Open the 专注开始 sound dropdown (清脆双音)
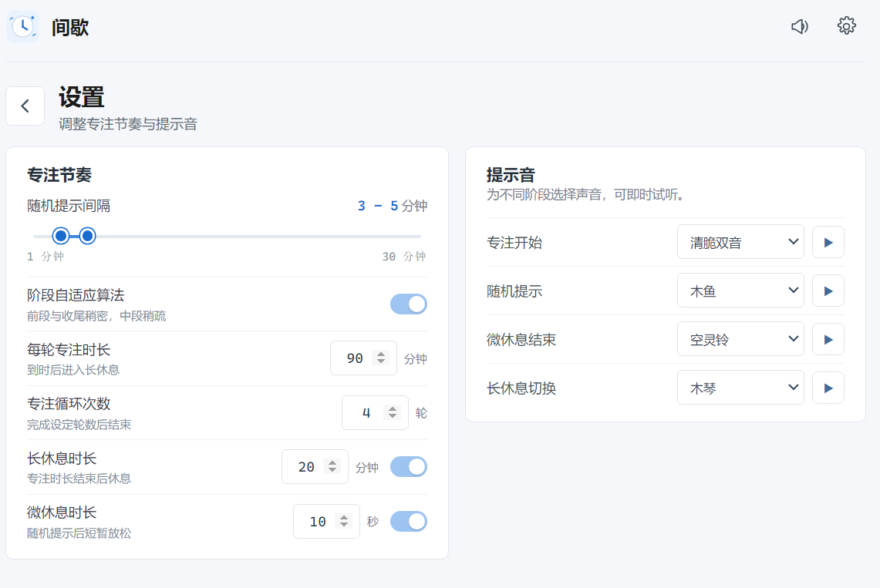 coord(740,242)
